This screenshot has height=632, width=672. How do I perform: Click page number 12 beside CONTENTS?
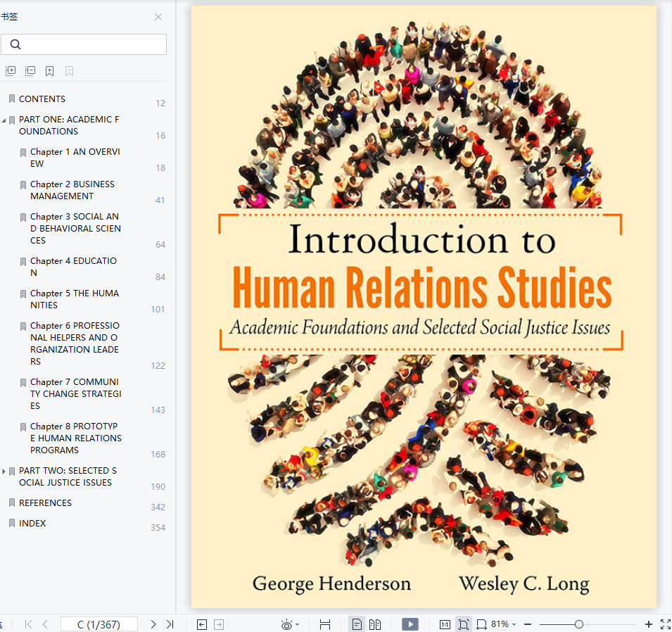coord(160,103)
